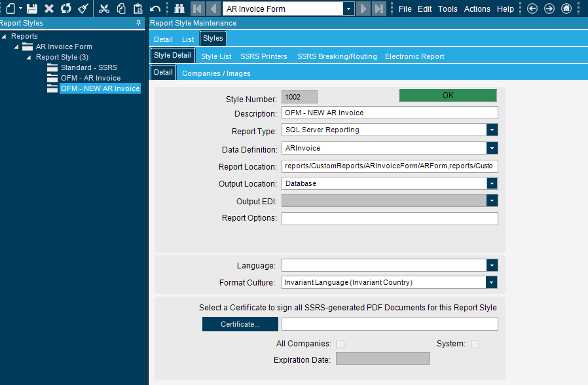The height and width of the screenshot is (385, 588).
Task: Click the Forward navigation arrow icon
Action: point(549,9)
